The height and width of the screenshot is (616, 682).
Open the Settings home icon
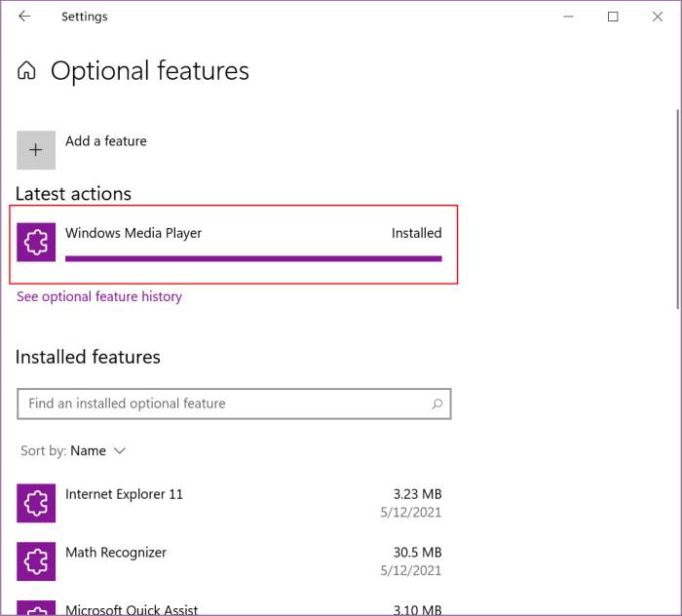point(26,70)
